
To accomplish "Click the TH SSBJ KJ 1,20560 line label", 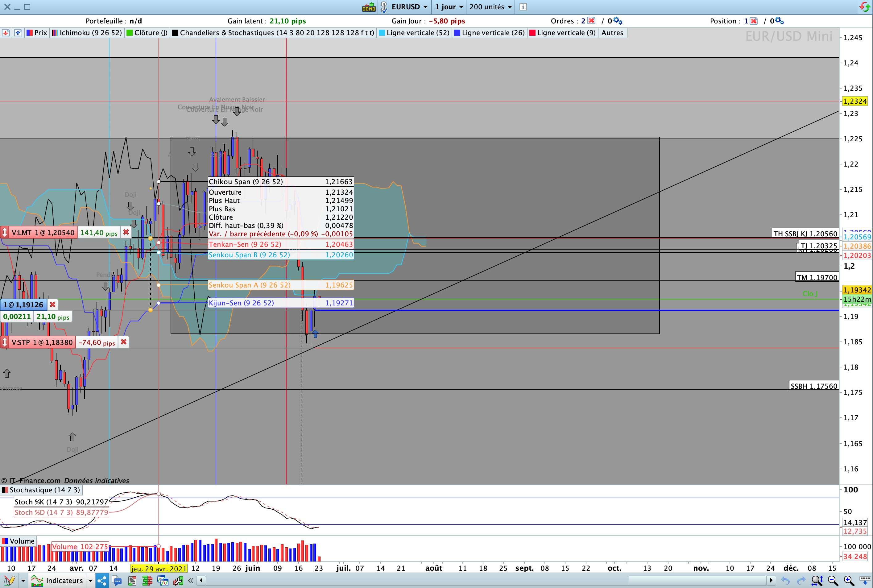I will [x=805, y=234].
